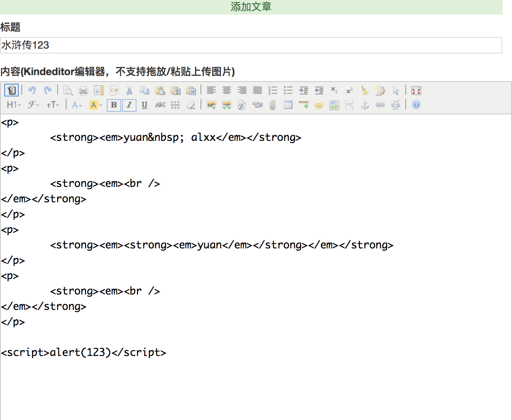Viewport: 512px width, 420px height.
Task: Toggle the HTML source code view button
Action: click(12, 90)
